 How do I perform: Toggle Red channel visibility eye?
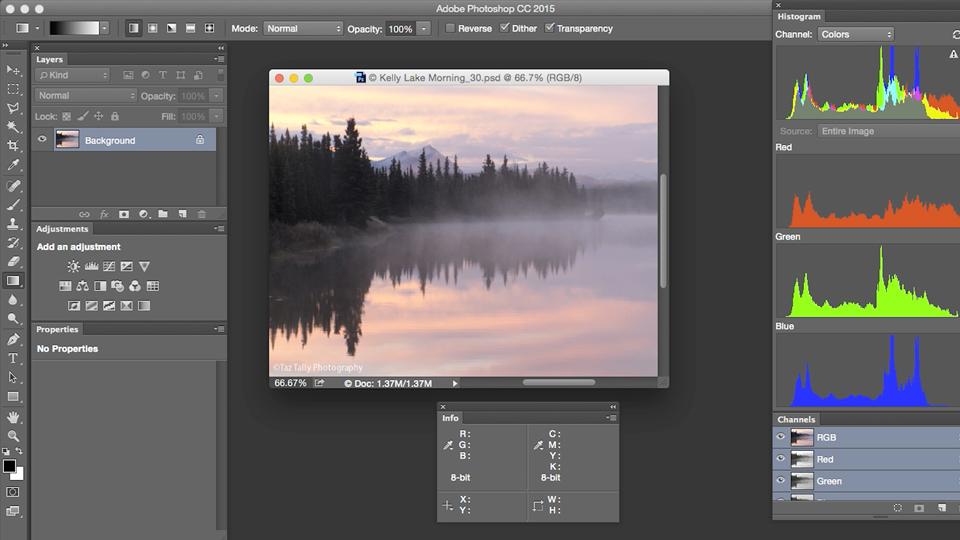pyautogui.click(x=781, y=459)
